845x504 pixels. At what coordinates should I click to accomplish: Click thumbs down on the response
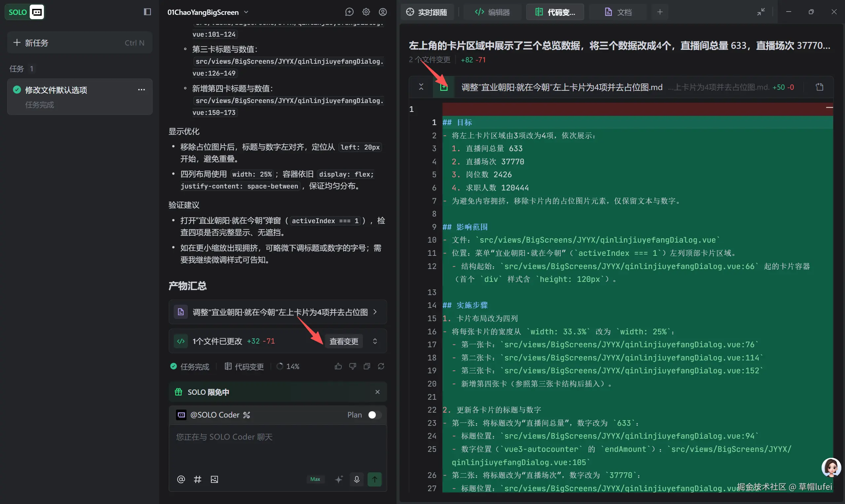pos(353,366)
